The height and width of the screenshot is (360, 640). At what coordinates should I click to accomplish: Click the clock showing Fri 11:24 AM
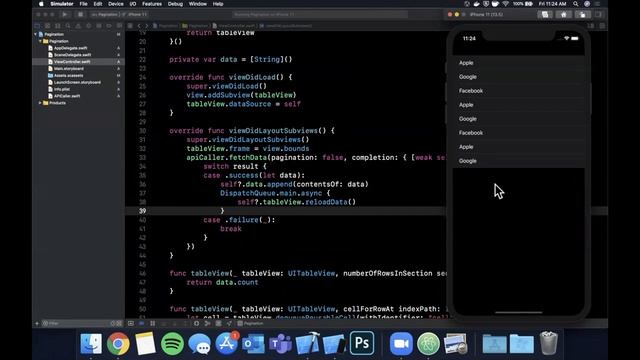click(552, 4)
